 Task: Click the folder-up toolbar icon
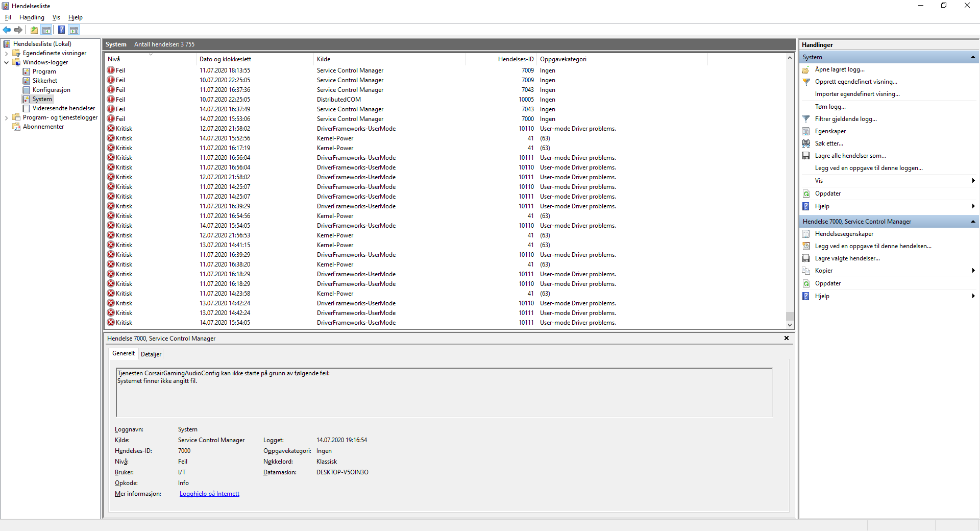coord(34,30)
